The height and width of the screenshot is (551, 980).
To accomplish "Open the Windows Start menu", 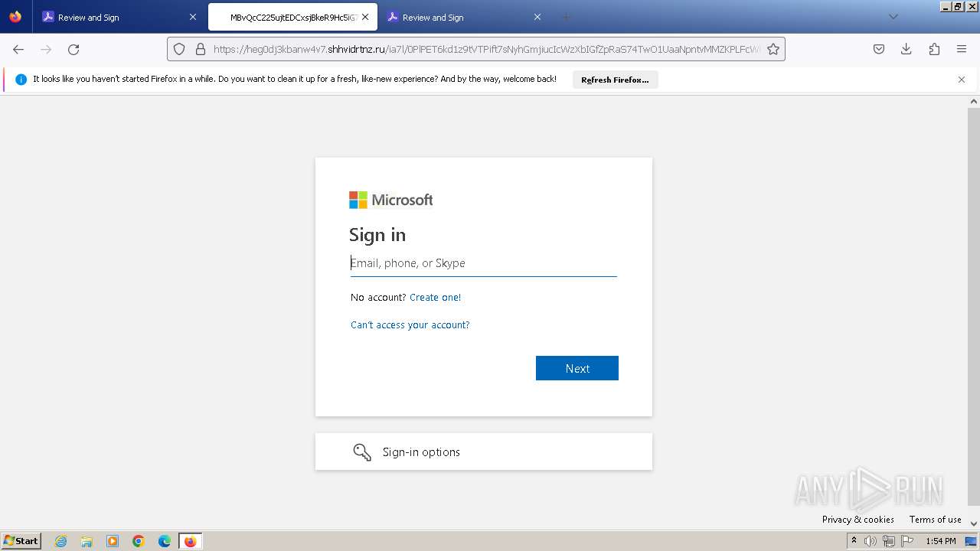I will click(x=21, y=541).
